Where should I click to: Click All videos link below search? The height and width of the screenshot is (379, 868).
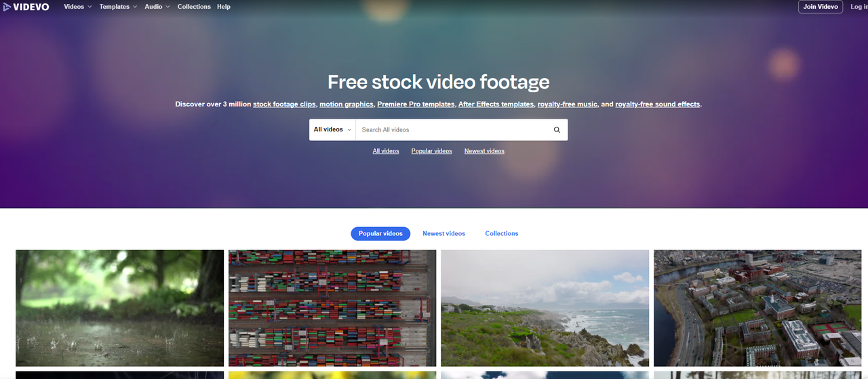(x=386, y=151)
